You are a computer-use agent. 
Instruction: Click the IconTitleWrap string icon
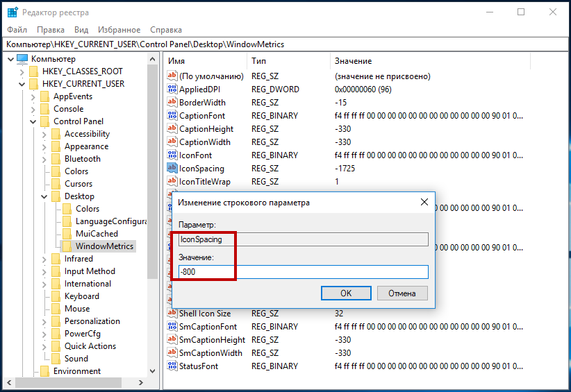point(172,181)
